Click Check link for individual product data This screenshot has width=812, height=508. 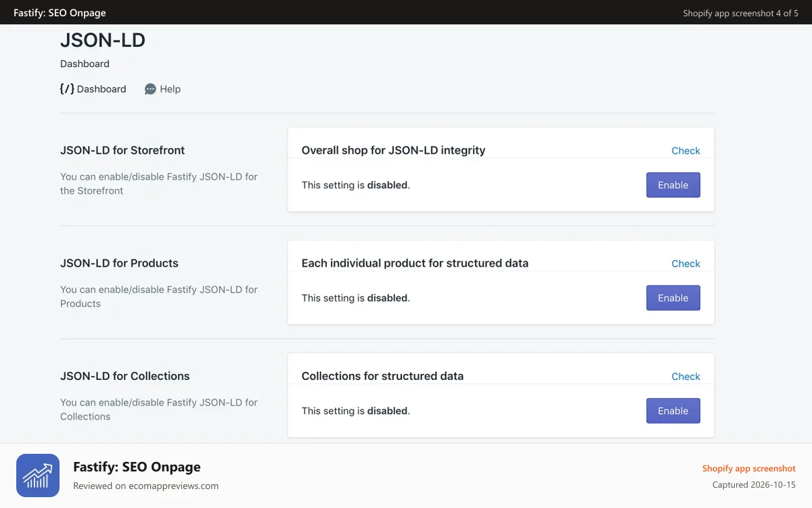click(x=685, y=263)
